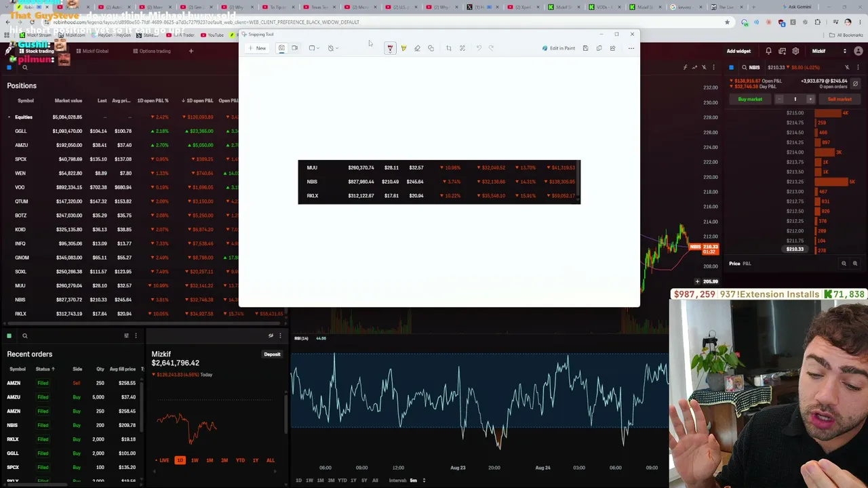
Task: Redo the last Snipping Tool edit
Action: click(x=492, y=48)
